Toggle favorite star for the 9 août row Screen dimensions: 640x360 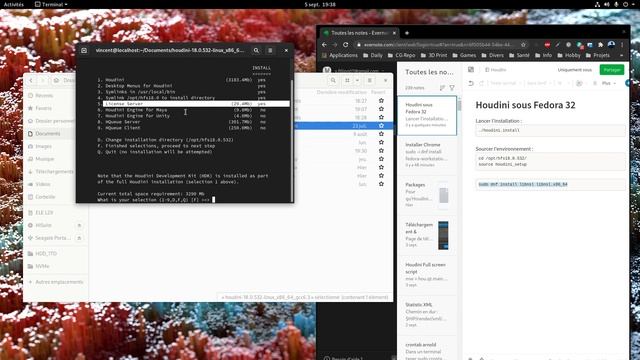pos(381,134)
